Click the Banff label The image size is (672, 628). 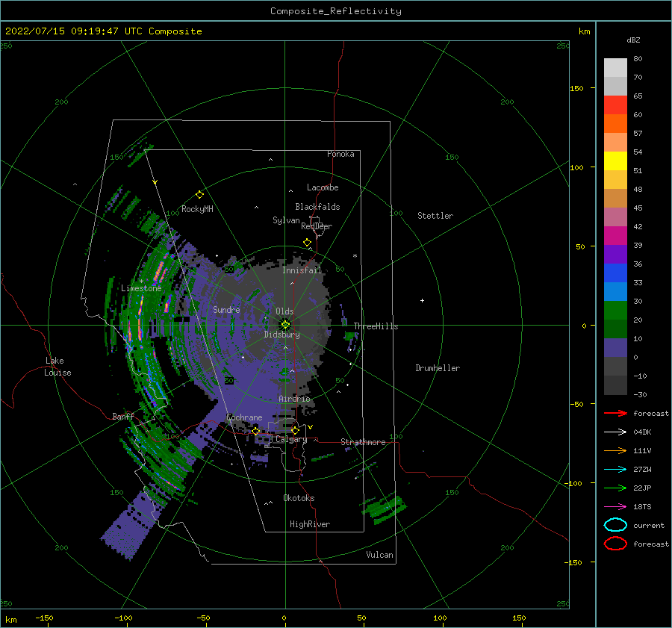point(123,416)
